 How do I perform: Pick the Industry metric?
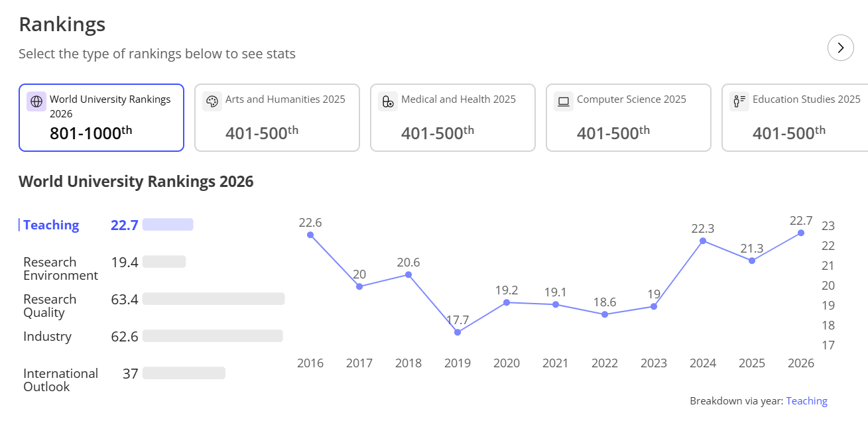point(47,336)
